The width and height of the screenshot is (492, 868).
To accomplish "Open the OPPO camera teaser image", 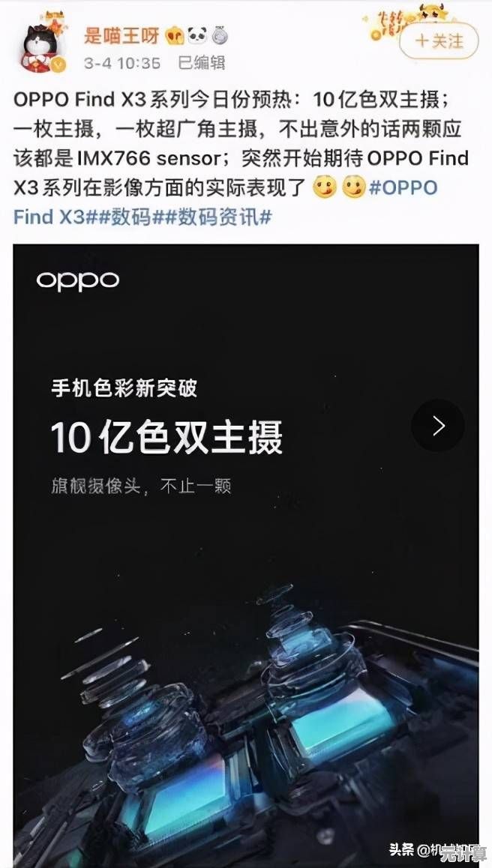I will pyautogui.click(x=246, y=555).
